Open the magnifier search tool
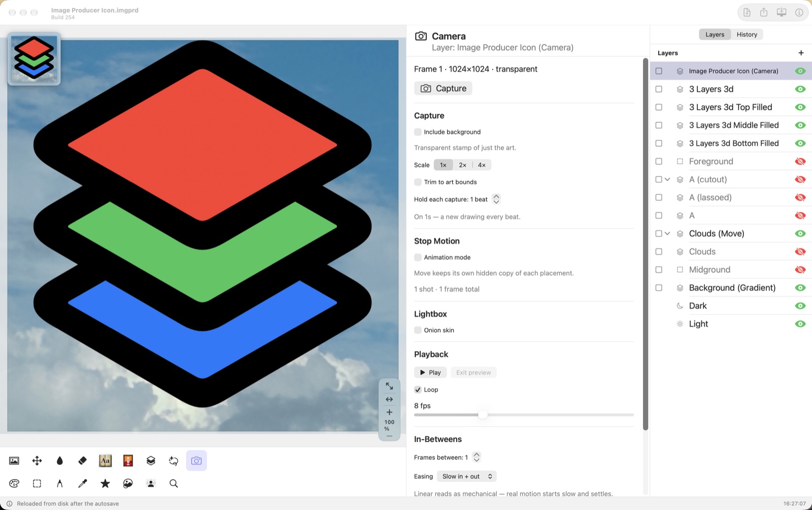 (x=174, y=484)
